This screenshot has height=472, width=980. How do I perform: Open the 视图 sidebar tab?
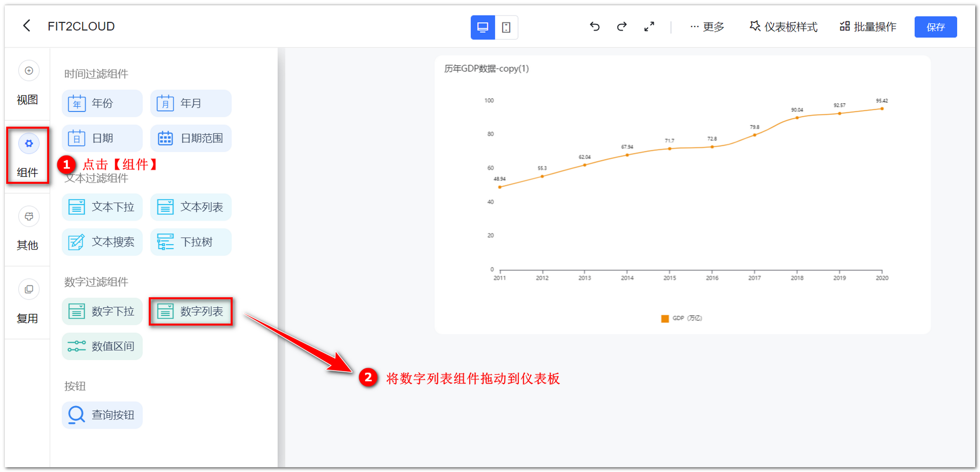[x=28, y=83]
